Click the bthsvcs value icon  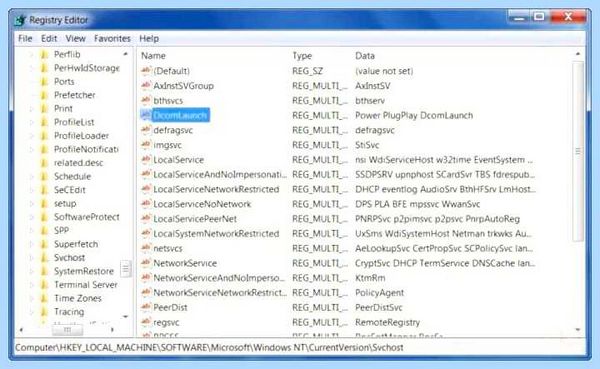(x=145, y=100)
